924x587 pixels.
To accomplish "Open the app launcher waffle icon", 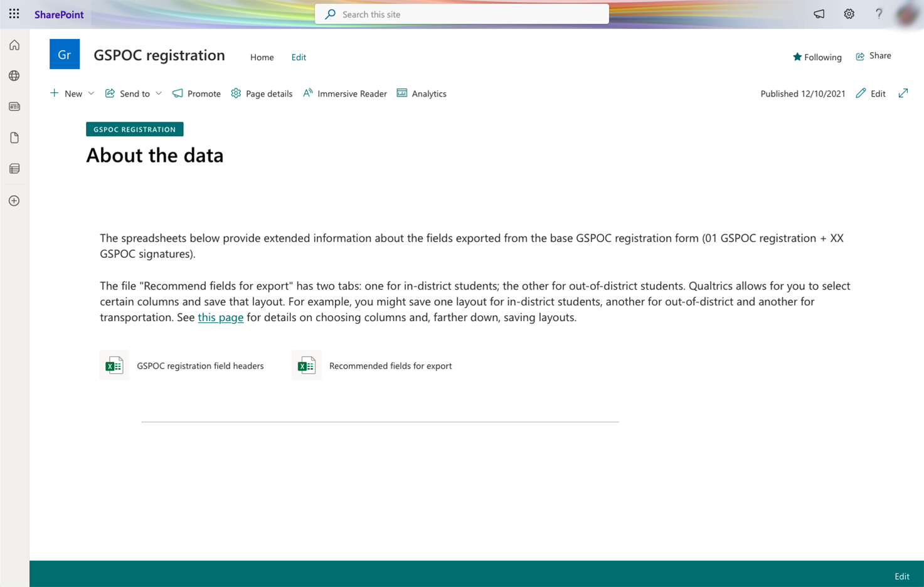I will [14, 14].
